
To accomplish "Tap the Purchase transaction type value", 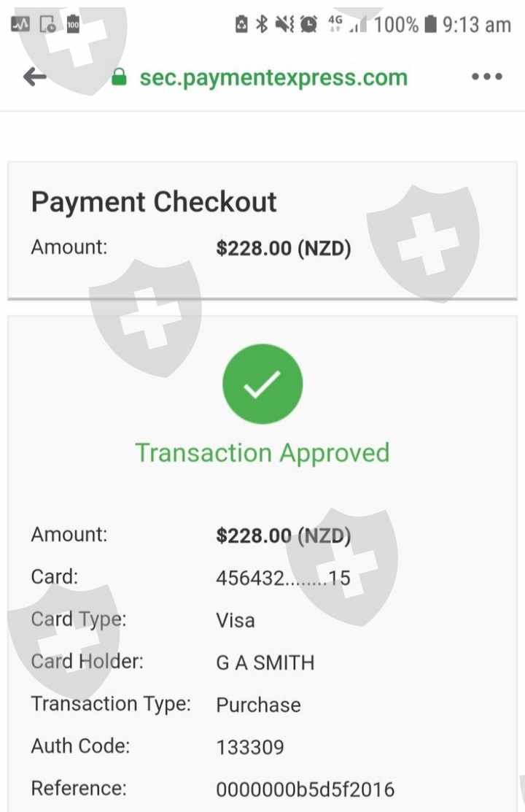I will pos(258,705).
